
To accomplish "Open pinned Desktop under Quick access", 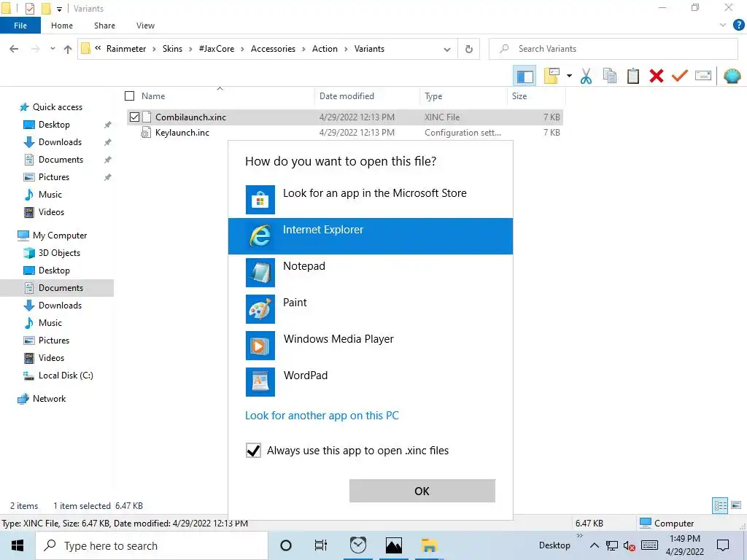I will [x=54, y=125].
